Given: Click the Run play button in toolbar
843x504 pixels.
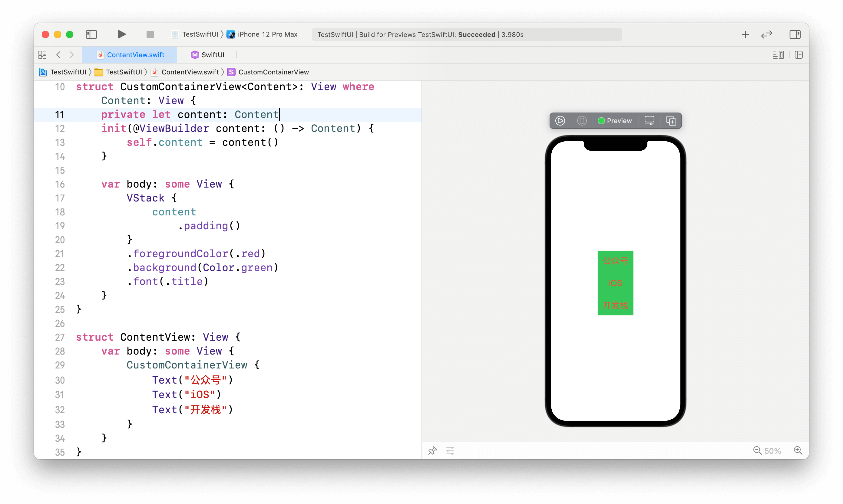Looking at the screenshot, I should 122,34.
